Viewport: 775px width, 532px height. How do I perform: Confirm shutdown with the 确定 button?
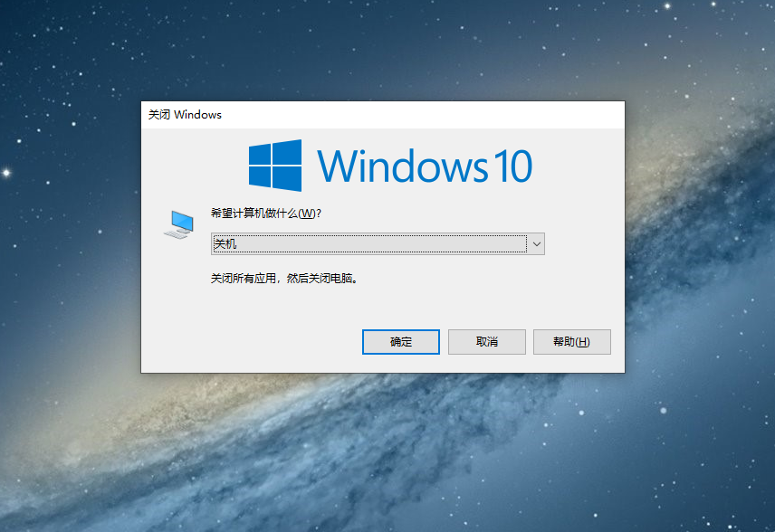[401, 342]
